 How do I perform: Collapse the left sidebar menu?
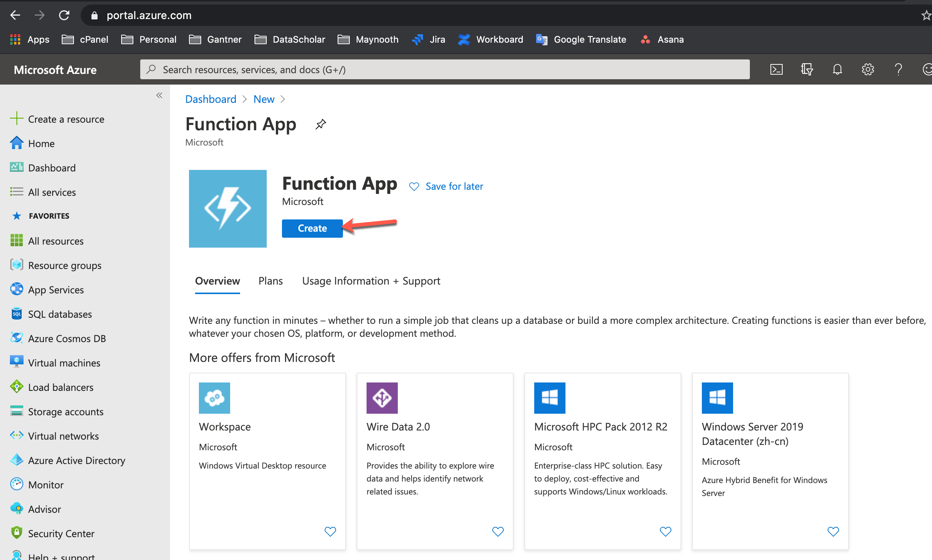coord(159,95)
